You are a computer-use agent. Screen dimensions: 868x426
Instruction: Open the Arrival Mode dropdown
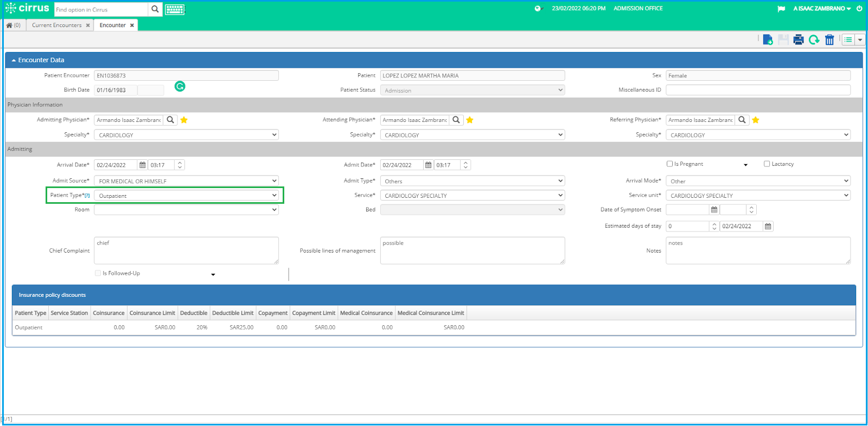coord(758,180)
